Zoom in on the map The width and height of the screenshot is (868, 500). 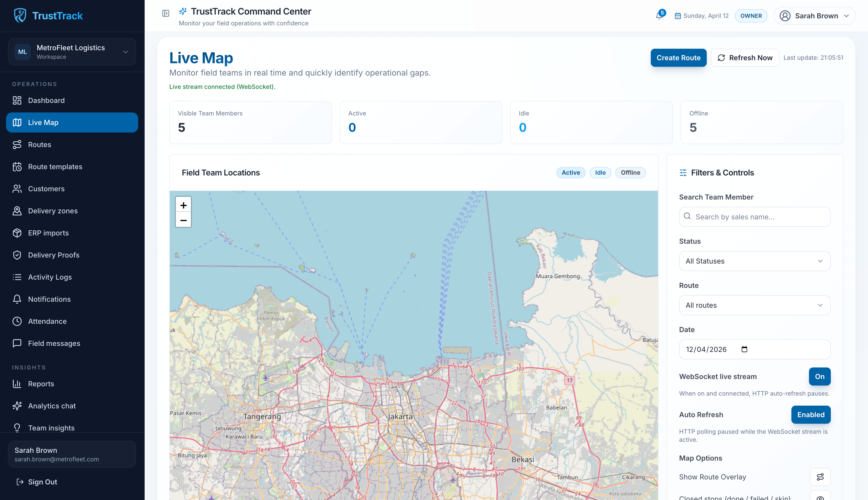[x=184, y=205]
